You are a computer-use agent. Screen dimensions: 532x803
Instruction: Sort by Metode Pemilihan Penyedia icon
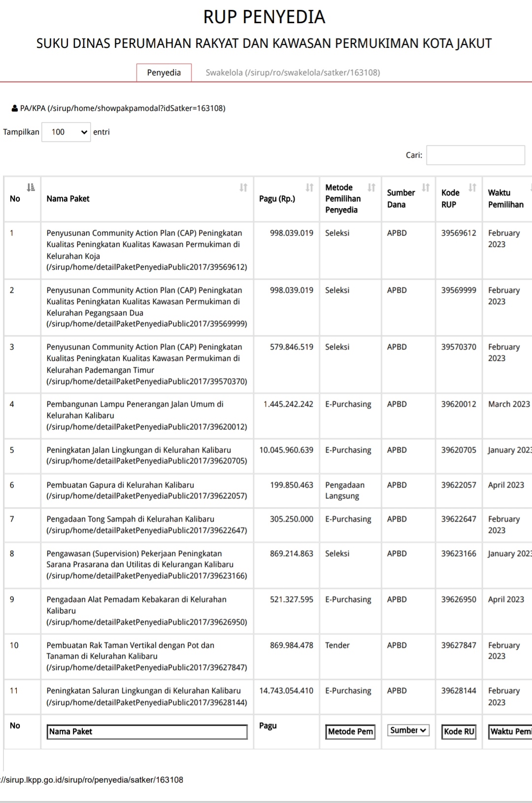pos(371,187)
